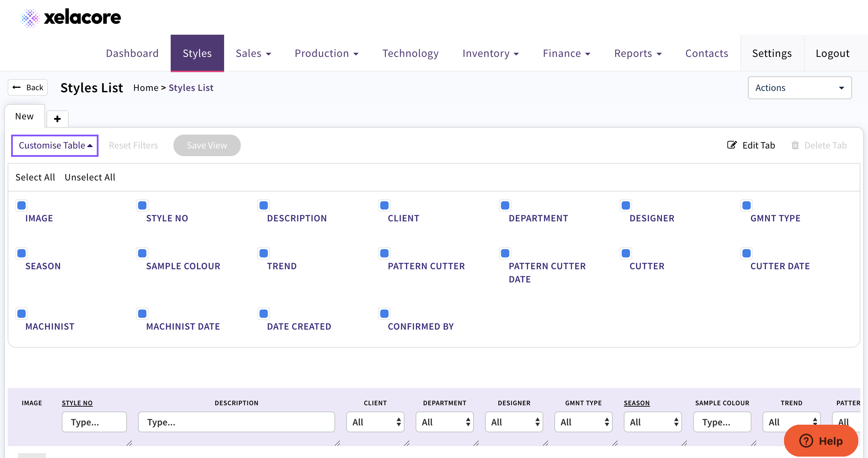Click the Back arrow button
The width and height of the screenshot is (868, 458).
coord(28,87)
